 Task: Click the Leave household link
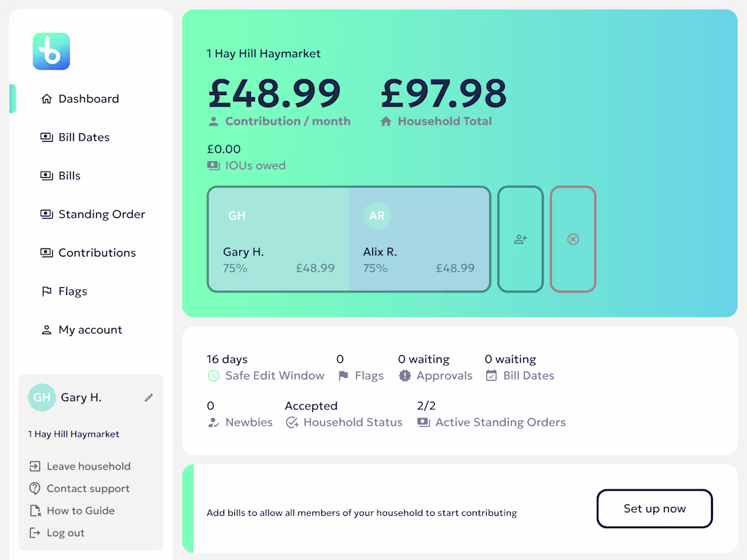click(x=88, y=466)
